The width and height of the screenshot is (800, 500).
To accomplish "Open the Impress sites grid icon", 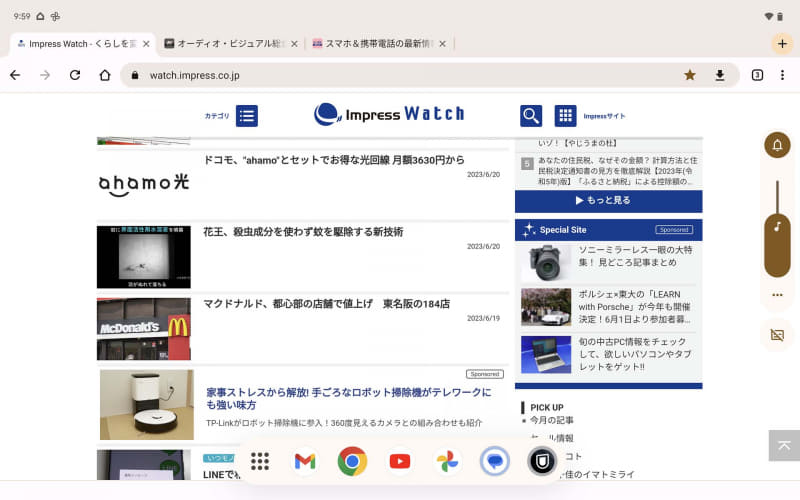I will pyautogui.click(x=565, y=116).
